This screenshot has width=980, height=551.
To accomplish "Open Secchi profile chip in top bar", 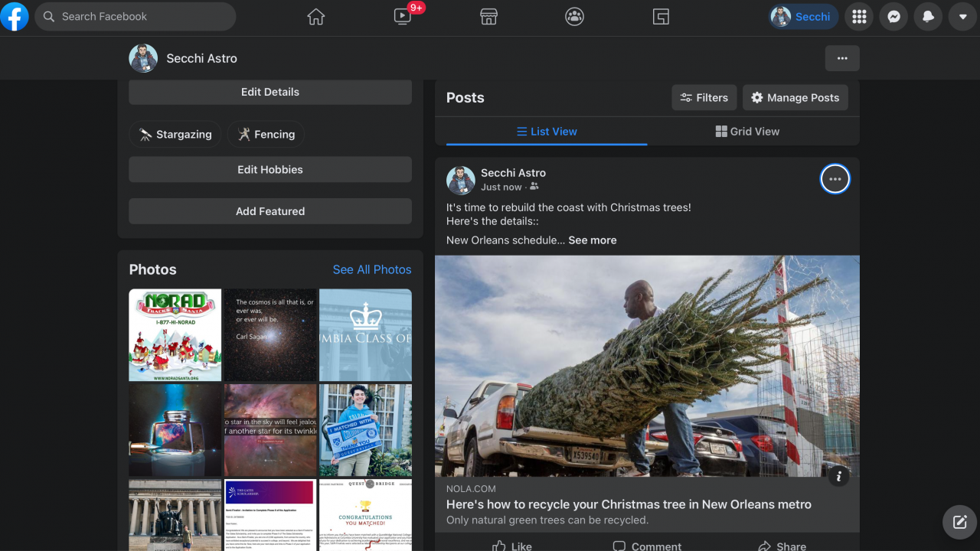I will tap(804, 17).
